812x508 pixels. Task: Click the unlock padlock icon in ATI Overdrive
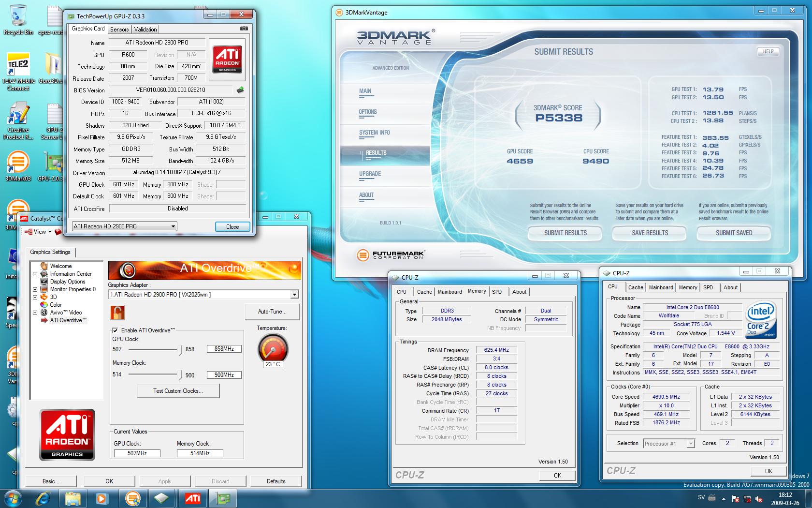tap(117, 313)
